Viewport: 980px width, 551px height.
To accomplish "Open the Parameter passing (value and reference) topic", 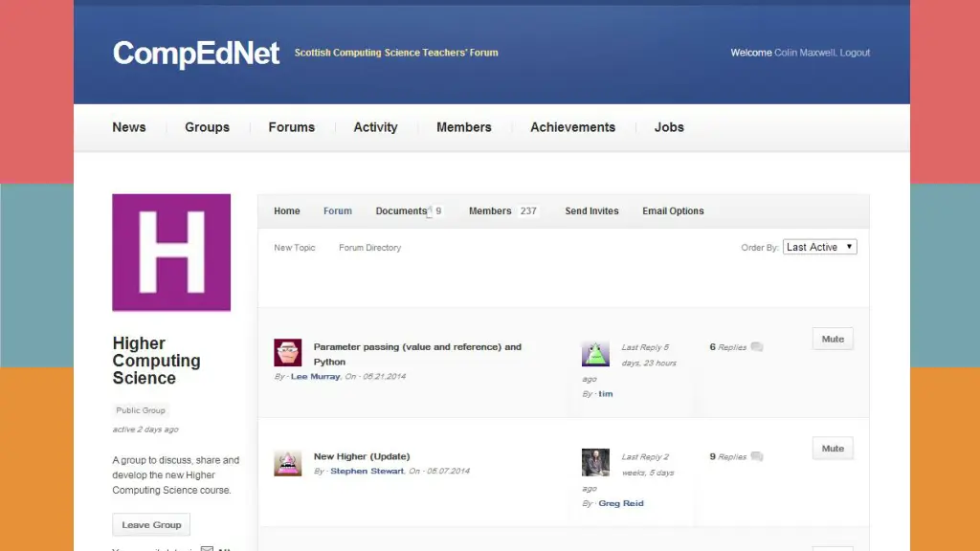I will 417,354.
